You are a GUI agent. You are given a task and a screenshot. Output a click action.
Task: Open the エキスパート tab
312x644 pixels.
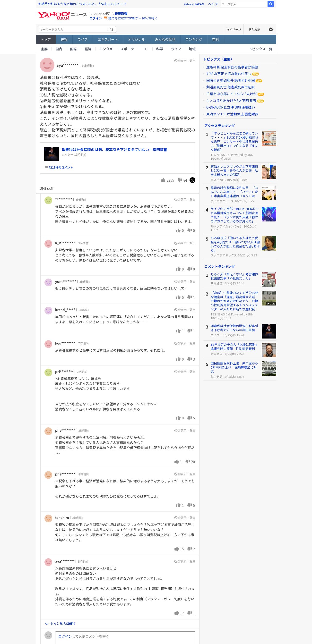tap(108, 40)
